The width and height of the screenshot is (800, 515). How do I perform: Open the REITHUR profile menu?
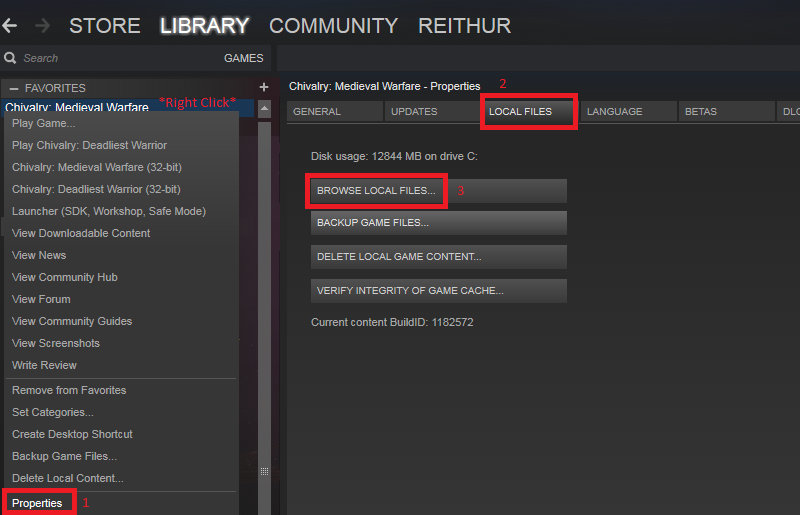pyautogui.click(x=464, y=26)
